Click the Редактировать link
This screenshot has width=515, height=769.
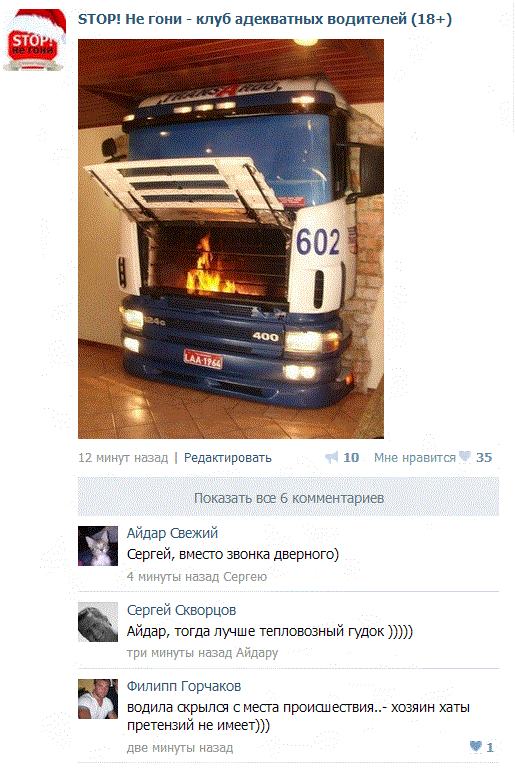(x=228, y=458)
